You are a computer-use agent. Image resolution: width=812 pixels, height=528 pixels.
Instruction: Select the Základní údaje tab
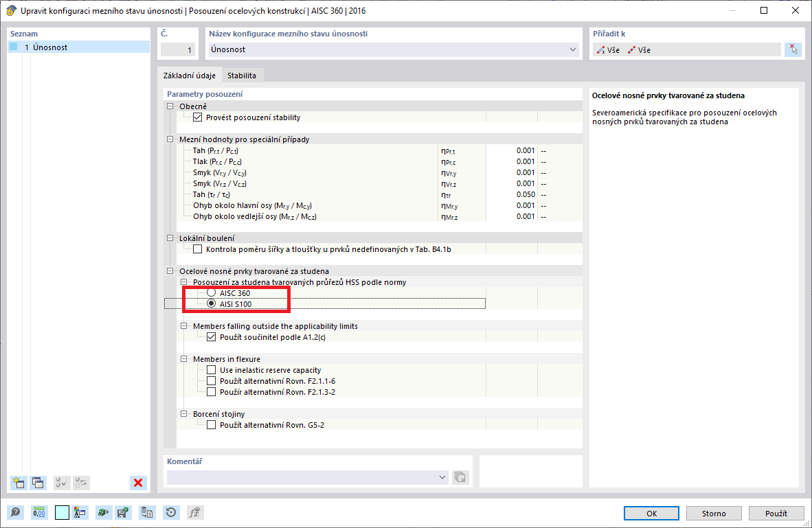(x=190, y=76)
